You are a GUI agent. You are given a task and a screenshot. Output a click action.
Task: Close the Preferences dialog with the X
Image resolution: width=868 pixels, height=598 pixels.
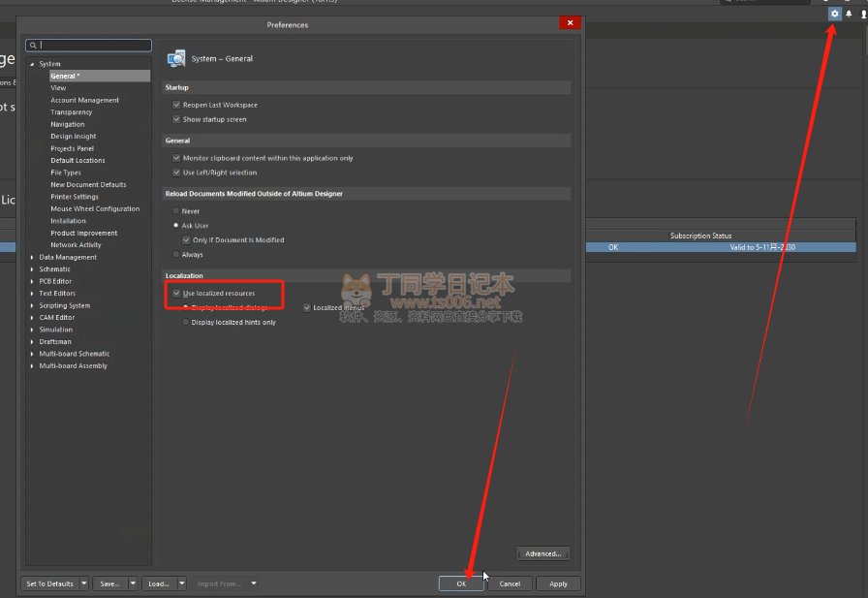[x=570, y=23]
